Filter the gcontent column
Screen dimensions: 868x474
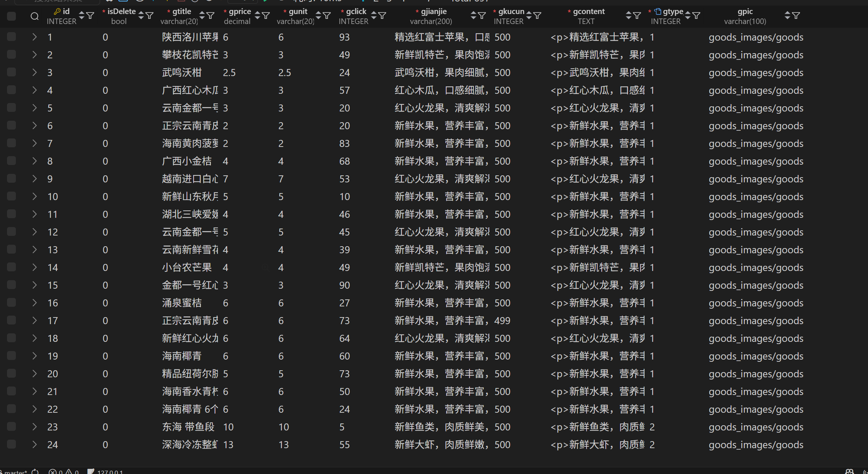click(x=637, y=16)
